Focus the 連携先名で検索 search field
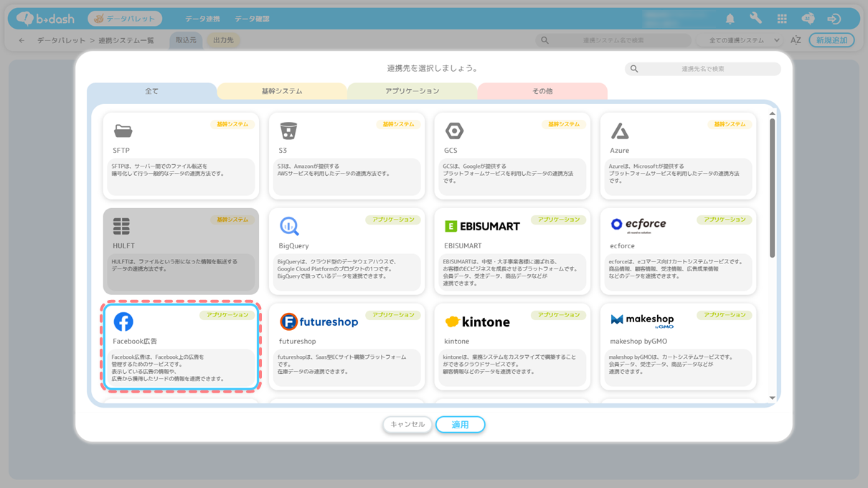This screenshot has width=868, height=488. click(703, 69)
